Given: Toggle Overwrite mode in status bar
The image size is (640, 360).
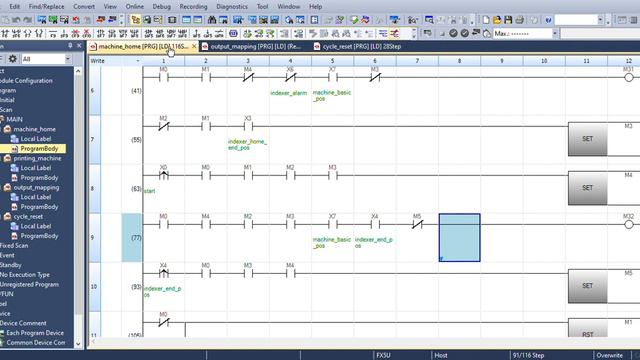Looking at the screenshot, I should pos(609,356).
